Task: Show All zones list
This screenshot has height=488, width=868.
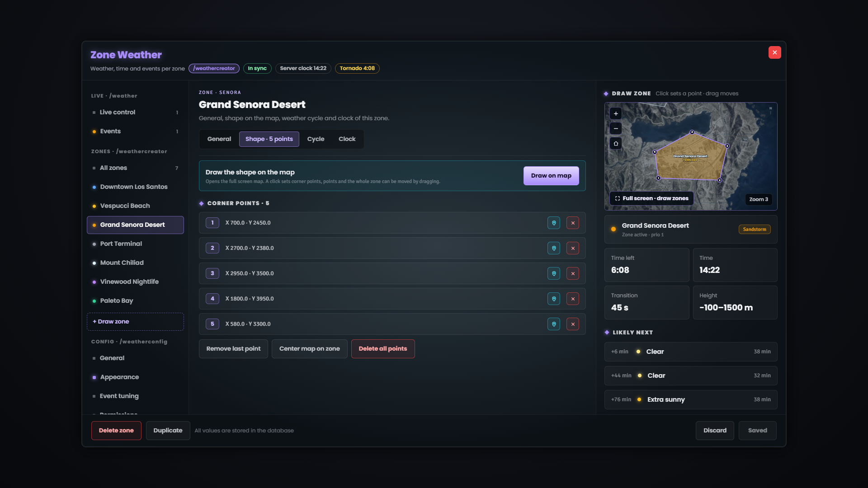Action: [x=135, y=168]
